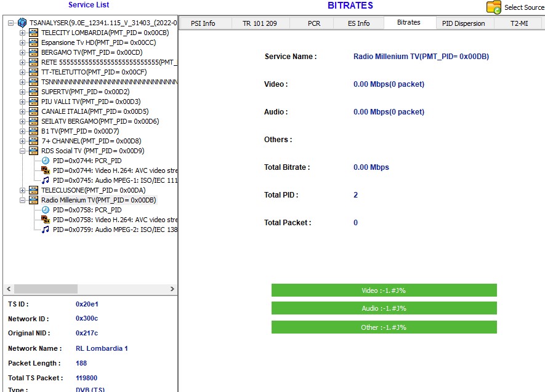The image size is (545, 392).
Task: Click the SUPERTV service icon
Action: tap(33, 92)
